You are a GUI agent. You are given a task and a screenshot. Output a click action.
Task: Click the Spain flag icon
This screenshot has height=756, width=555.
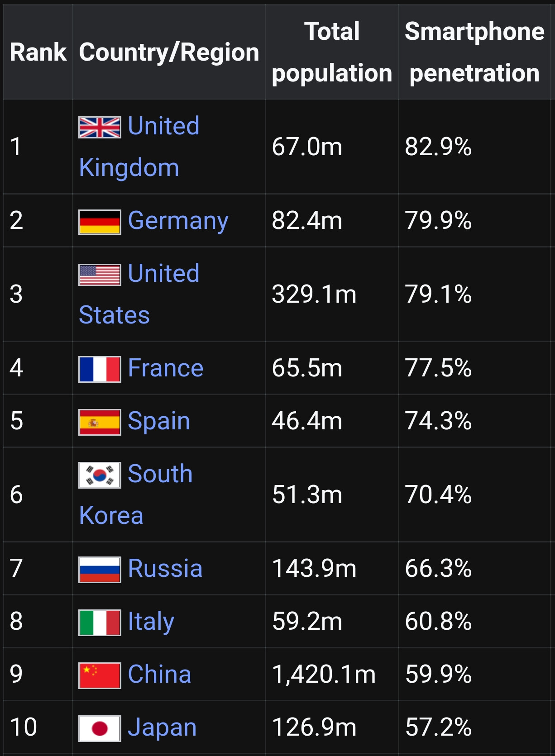[x=100, y=422]
